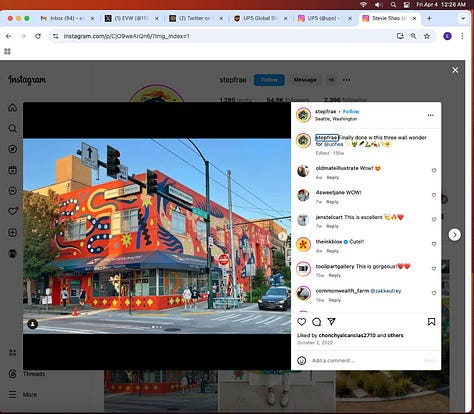Open stepfrae avatar in post header
Screen dimensions: 474x414
point(303,115)
